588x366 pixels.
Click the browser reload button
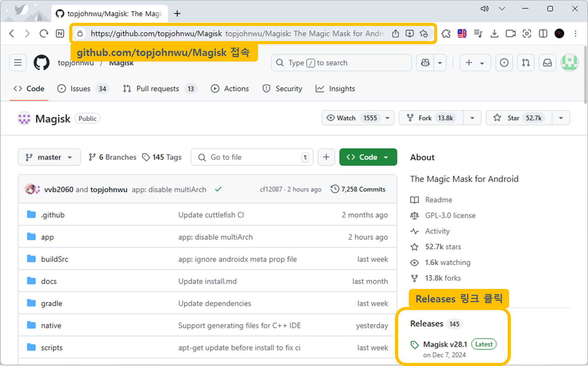44,34
